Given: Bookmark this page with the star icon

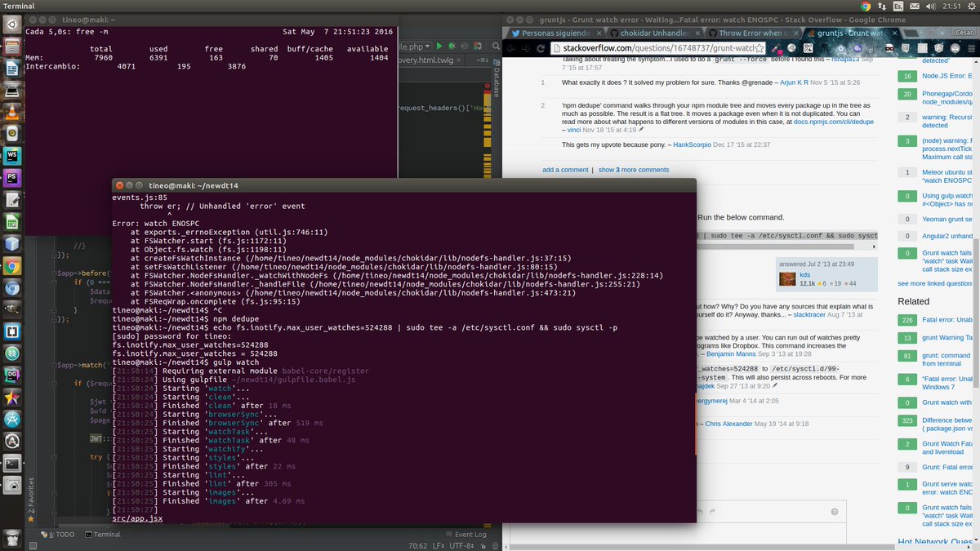Looking at the screenshot, I should [759, 49].
